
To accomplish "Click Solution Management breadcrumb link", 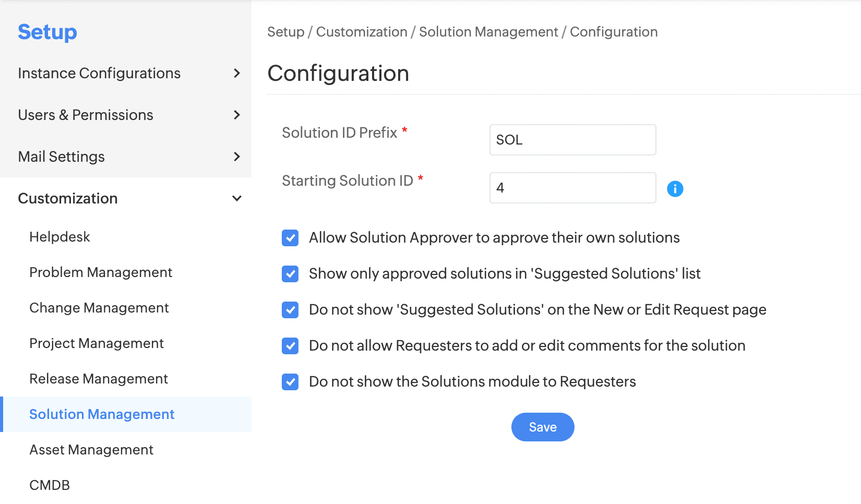I will 488,32.
